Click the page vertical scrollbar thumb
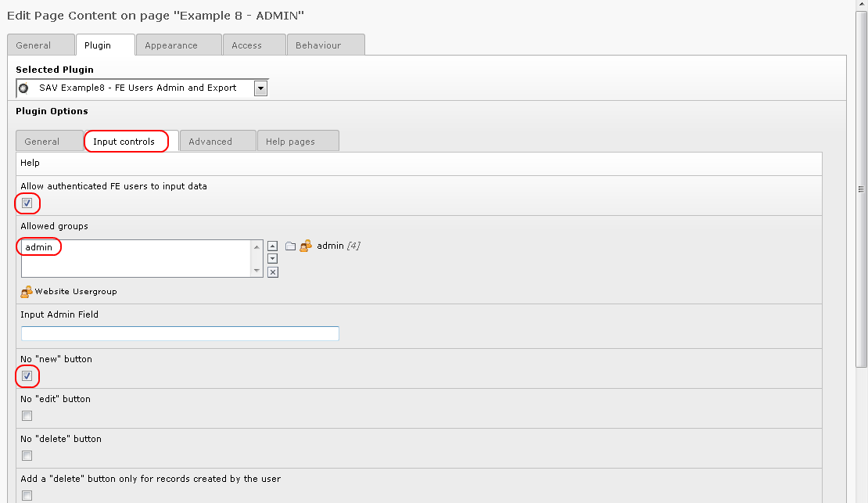The image size is (868, 503). [x=861, y=189]
